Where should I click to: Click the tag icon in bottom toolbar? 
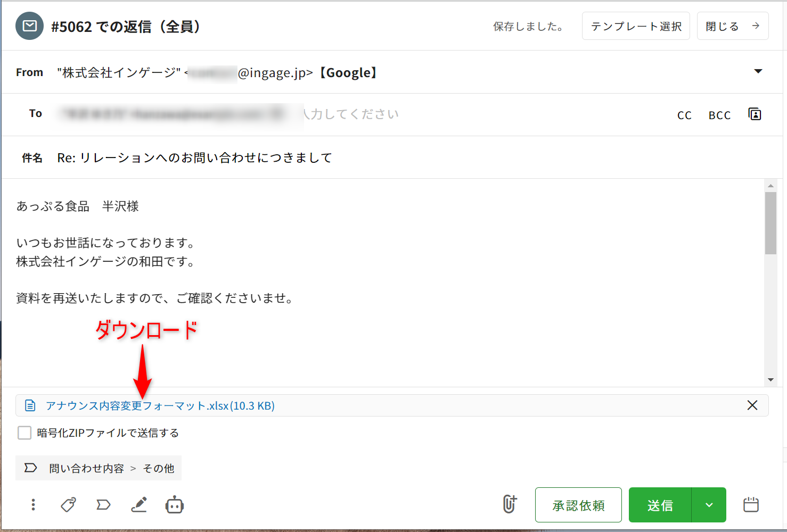(68, 505)
